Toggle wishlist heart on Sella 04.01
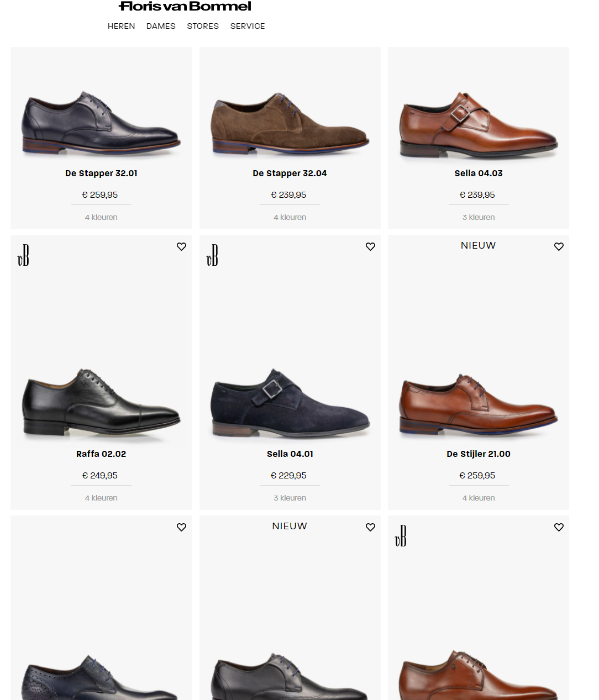 (x=370, y=246)
